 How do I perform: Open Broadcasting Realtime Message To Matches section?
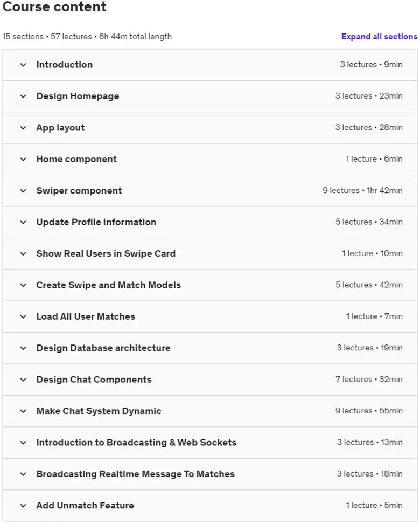tap(136, 474)
